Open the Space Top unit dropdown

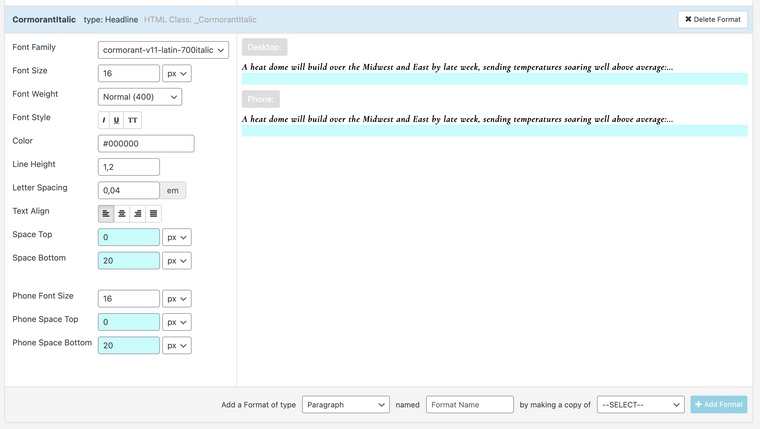[177, 237]
